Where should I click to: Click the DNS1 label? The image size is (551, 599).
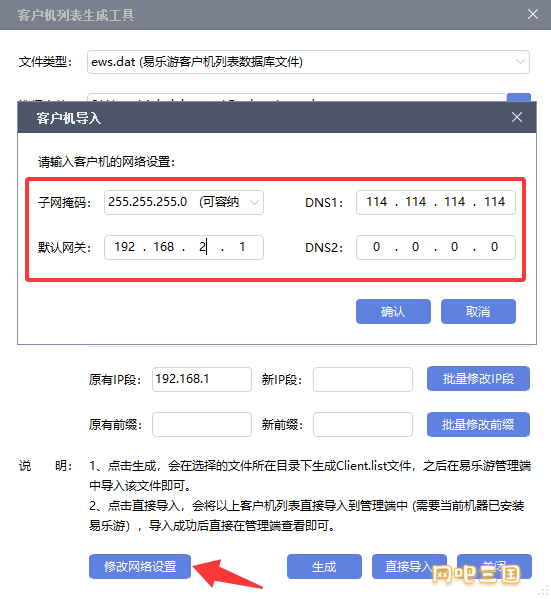(324, 202)
